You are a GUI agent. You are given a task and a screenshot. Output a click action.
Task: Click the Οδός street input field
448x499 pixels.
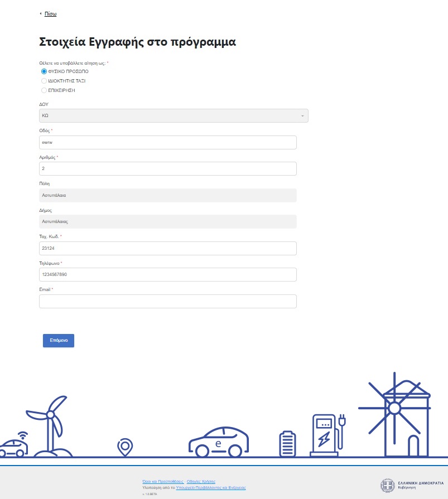[x=167, y=142]
